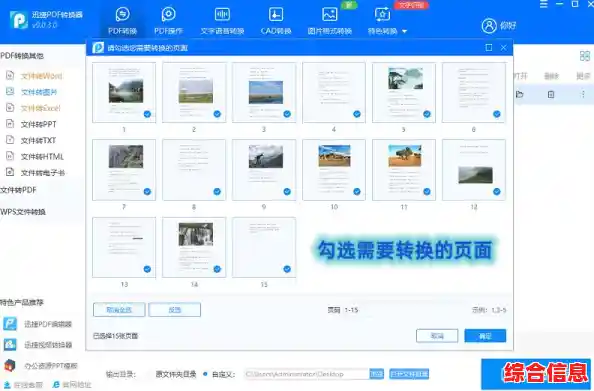Open the PDF操作 module

click(169, 21)
